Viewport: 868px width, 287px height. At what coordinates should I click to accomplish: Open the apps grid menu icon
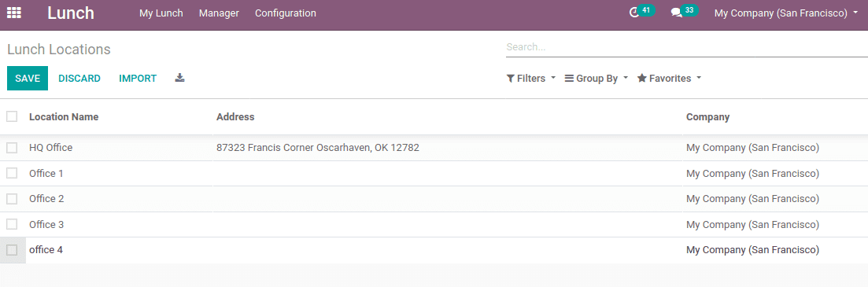[x=14, y=13]
